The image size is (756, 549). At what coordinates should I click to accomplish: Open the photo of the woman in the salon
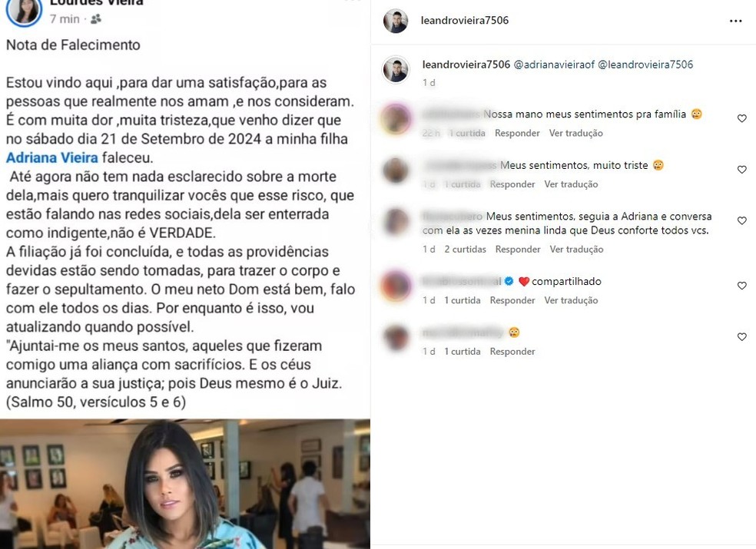[185, 484]
